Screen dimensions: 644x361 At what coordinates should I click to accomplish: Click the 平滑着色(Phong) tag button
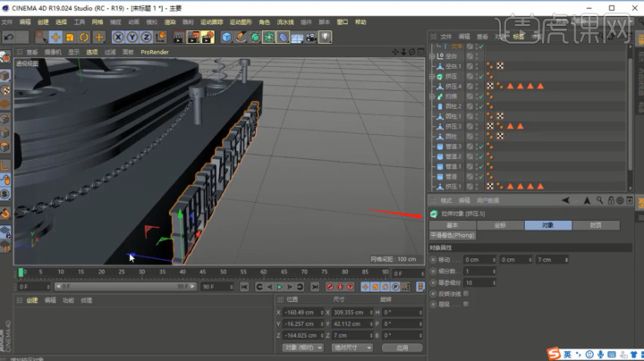pyautogui.click(x=453, y=235)
